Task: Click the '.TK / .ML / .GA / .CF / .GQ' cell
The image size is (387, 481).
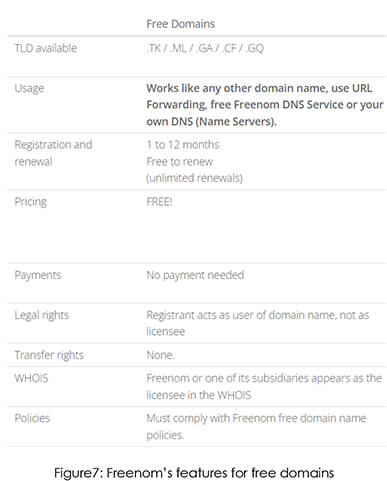Action: tap(205, 48)
